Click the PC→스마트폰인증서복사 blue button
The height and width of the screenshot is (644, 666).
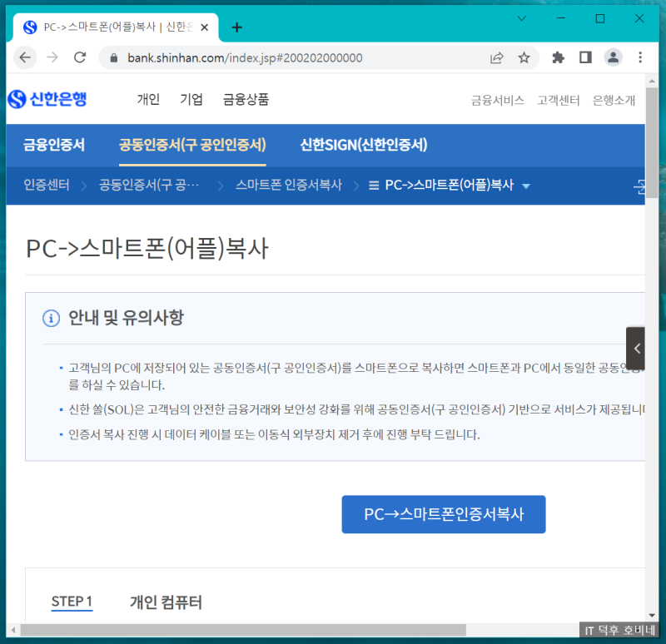443,514
